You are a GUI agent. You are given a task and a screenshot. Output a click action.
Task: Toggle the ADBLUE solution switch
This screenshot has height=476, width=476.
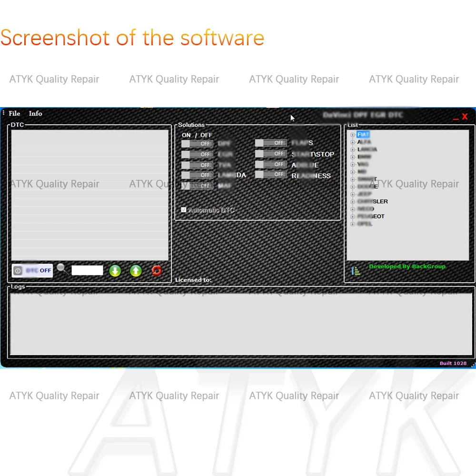pos(271,164)
